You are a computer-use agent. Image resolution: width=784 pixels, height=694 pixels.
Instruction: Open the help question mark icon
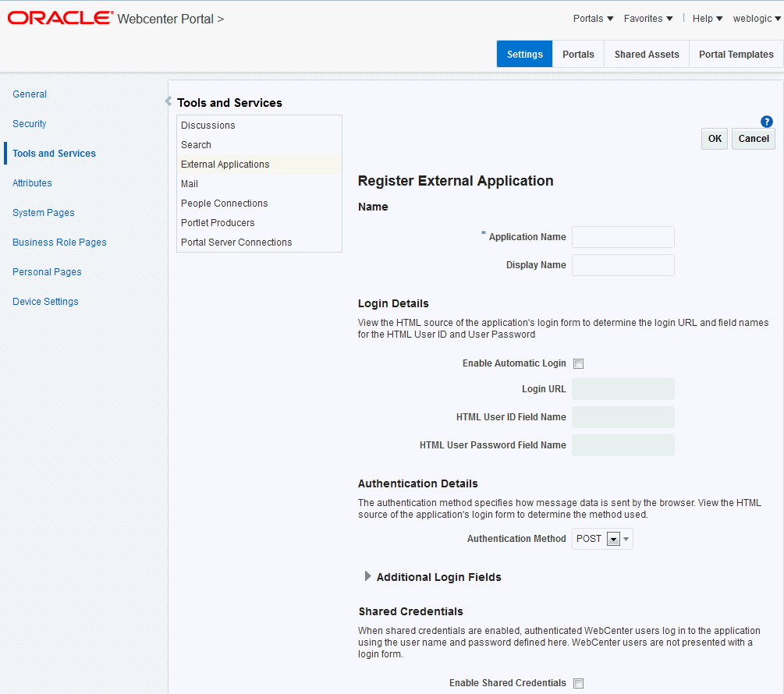click(766, 122)
